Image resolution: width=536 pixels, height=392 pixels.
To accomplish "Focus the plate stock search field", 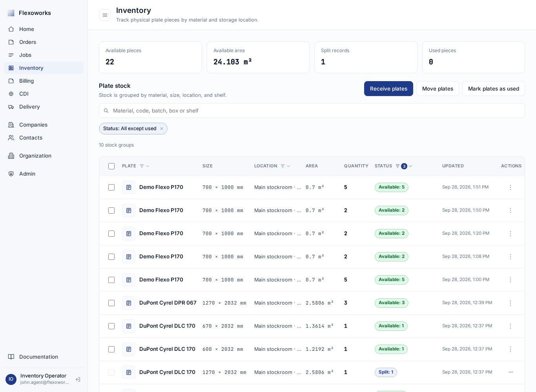I will point(312,111).
